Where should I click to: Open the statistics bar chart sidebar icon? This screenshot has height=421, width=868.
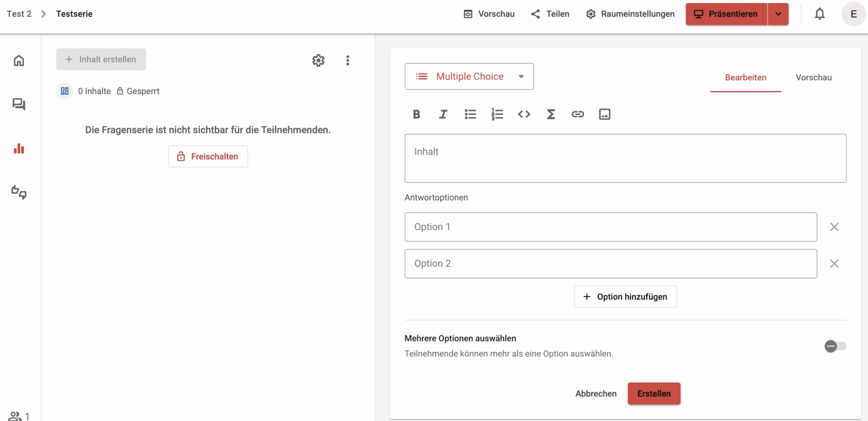click(19, 148)
